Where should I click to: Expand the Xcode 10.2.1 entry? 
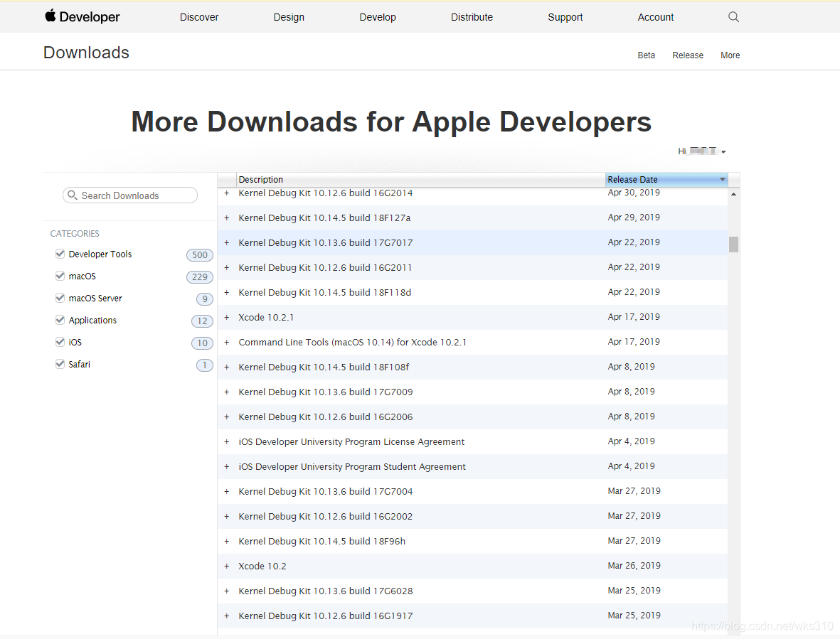[x=226, y=317]
